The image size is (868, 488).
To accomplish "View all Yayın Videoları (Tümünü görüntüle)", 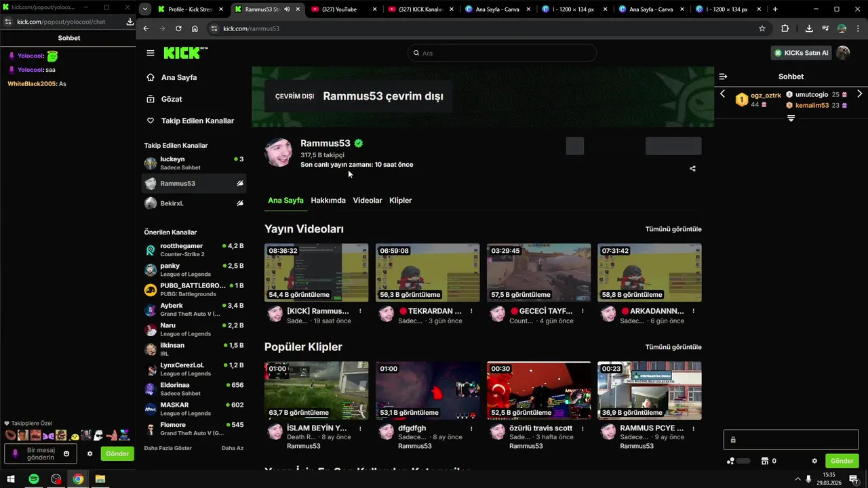I will (x=673, y=229).
